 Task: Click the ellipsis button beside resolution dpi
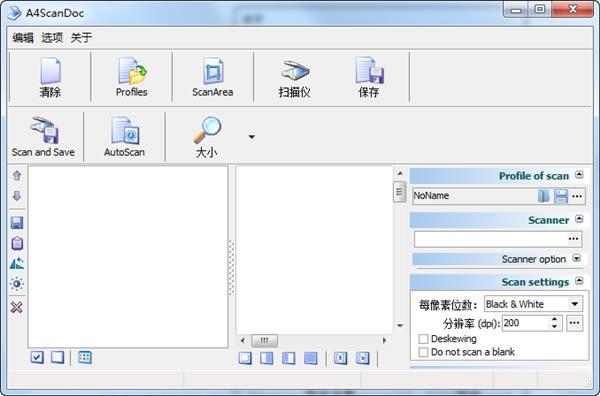[x=574, y=323]
